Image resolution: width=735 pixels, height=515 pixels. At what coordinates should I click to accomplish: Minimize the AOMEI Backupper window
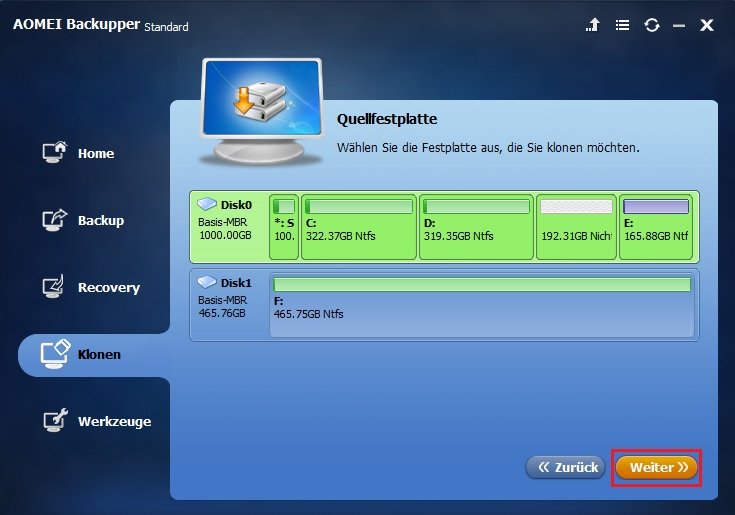click(x=679, y=26)
